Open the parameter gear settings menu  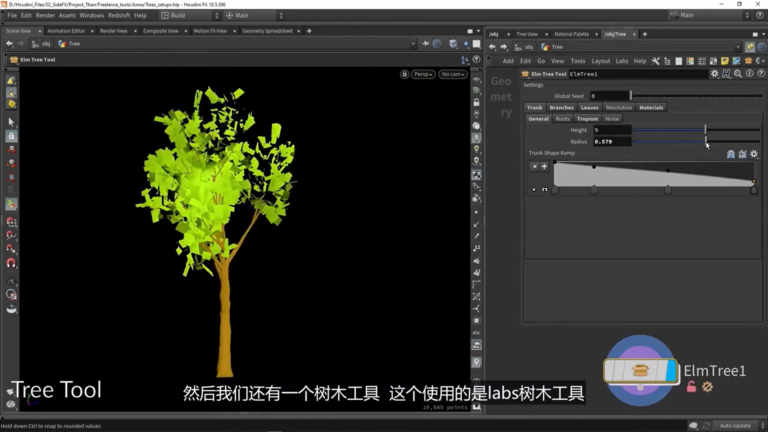click(715, 74)
